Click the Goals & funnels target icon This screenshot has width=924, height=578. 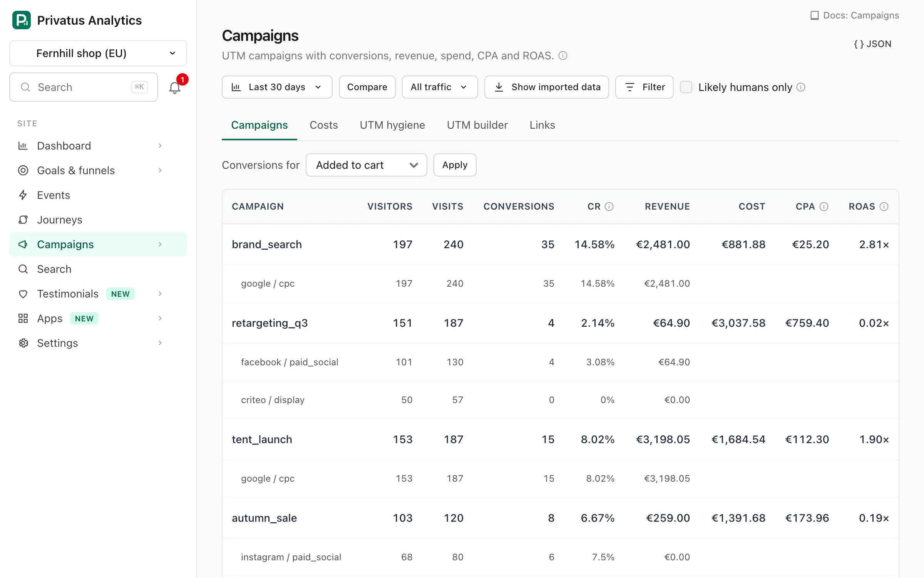[x=23, y=170]
